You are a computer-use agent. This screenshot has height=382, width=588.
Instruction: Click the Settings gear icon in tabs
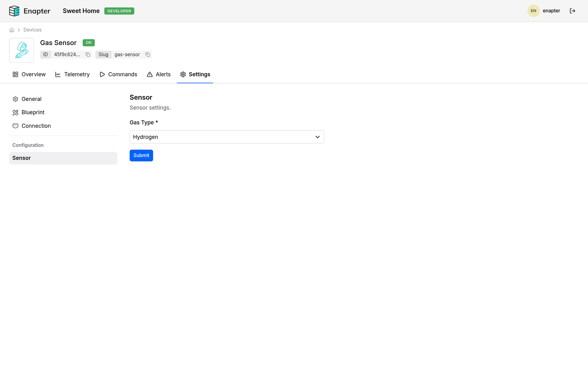tap(183, 74)
